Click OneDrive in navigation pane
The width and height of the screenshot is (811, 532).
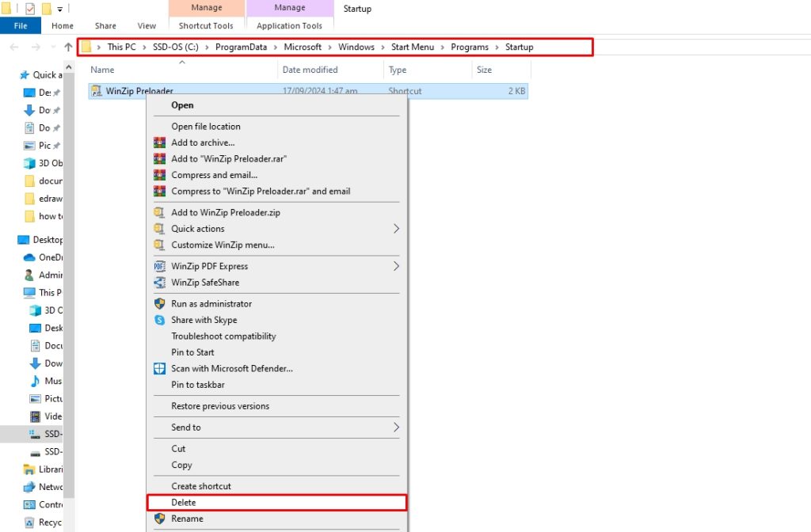44,257
